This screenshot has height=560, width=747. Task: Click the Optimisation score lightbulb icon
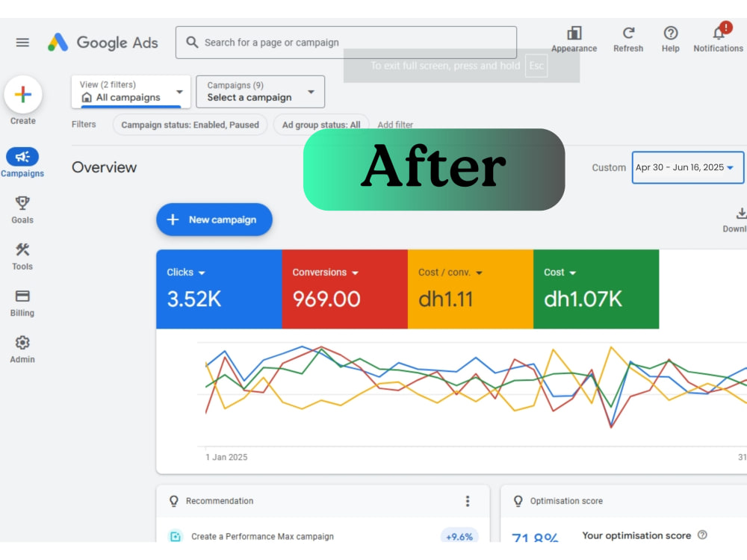[x=518, y=501]
